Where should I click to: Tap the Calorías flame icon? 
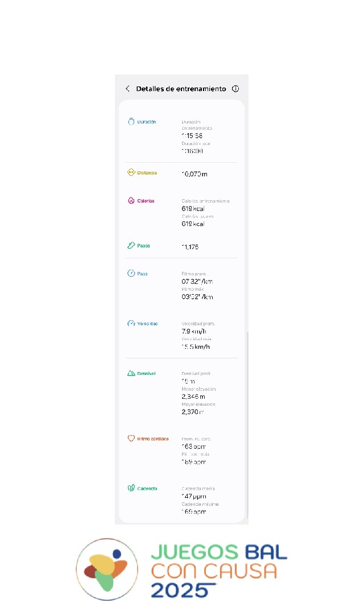click(x=131, y=200)
